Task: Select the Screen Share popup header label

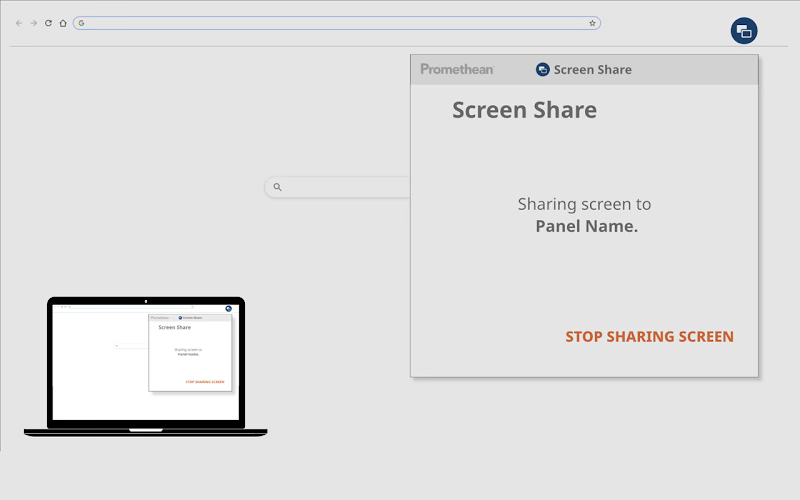Action: point(592,70)
